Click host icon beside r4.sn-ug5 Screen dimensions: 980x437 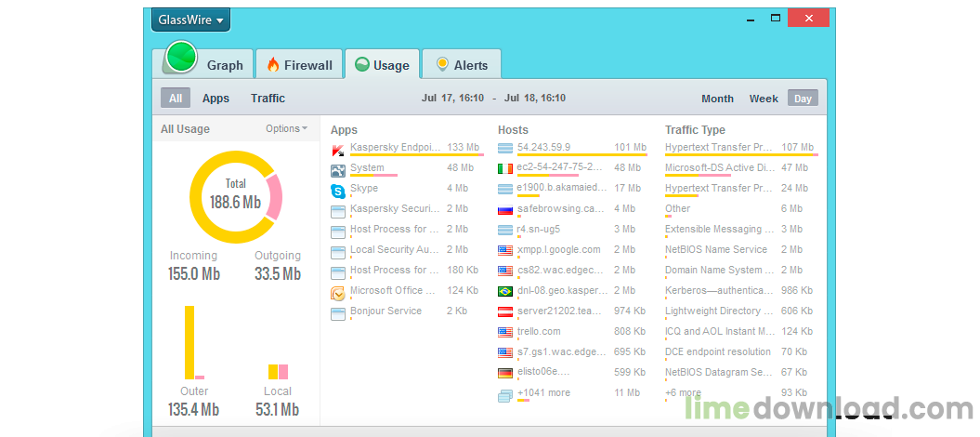(x=505, y=230)
